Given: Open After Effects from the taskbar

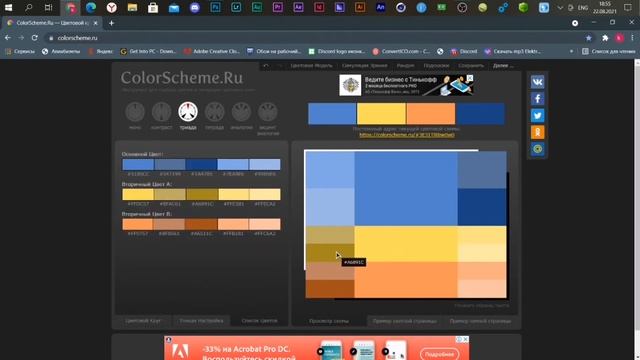Looking at the screenshot, I should click(x=298, y=7).
